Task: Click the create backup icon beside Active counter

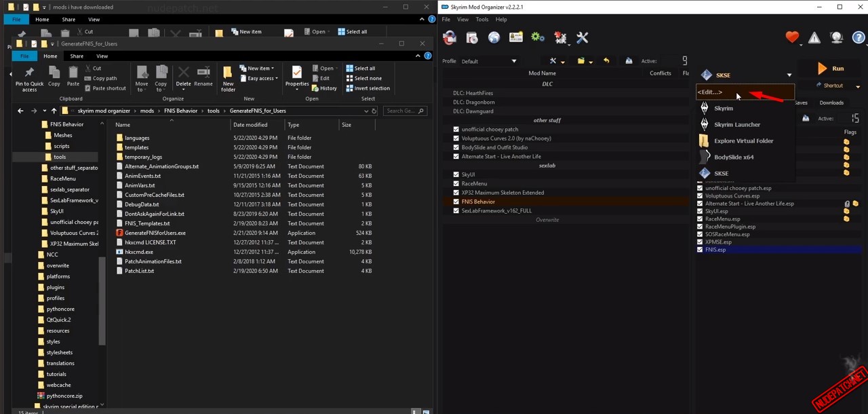Action: (x=629, y=61)
